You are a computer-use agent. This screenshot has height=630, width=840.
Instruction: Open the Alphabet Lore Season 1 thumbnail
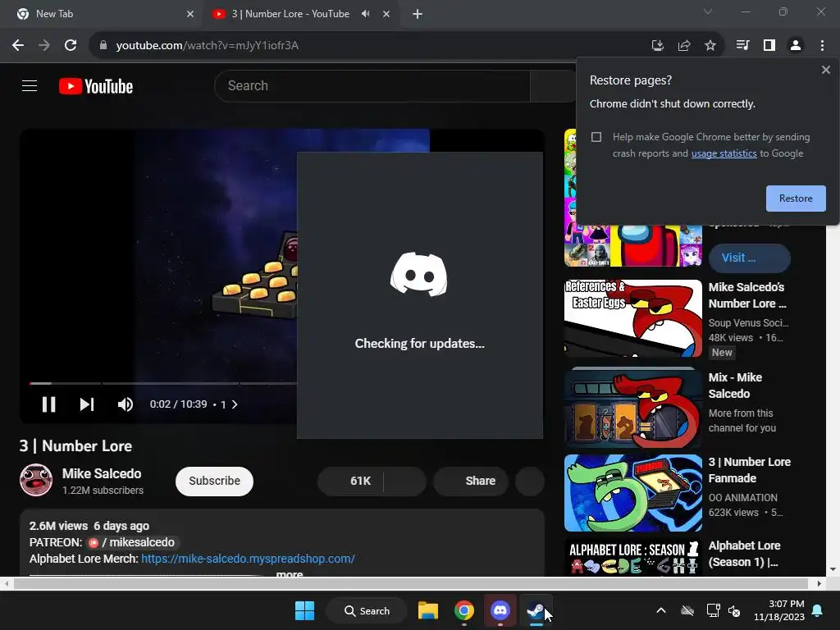tap(632, 557)
